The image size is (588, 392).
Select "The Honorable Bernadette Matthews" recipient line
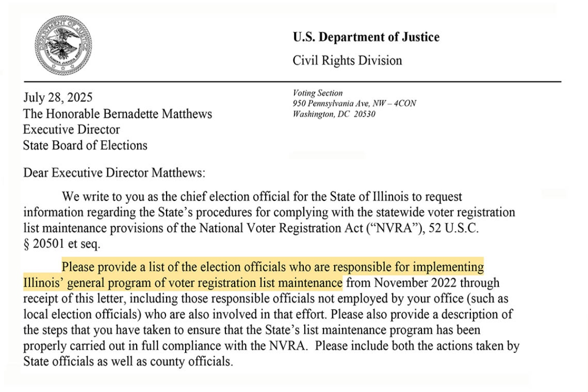118,114
